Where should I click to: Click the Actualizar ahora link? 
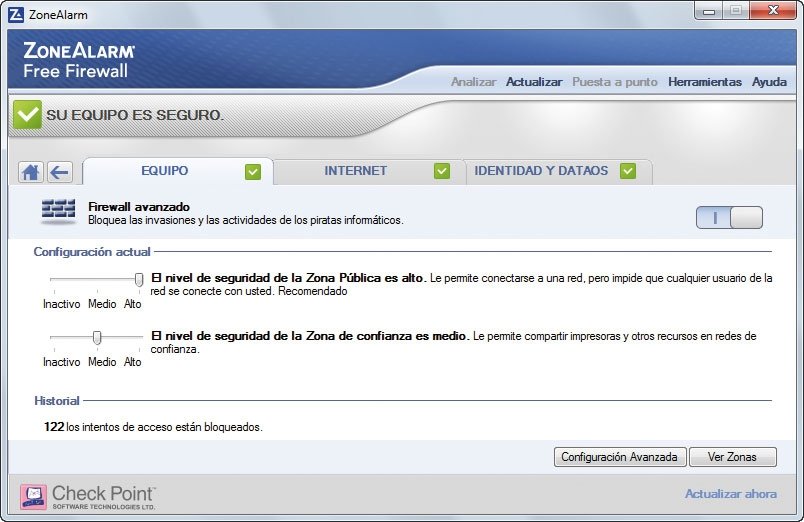tap(731, 494)
